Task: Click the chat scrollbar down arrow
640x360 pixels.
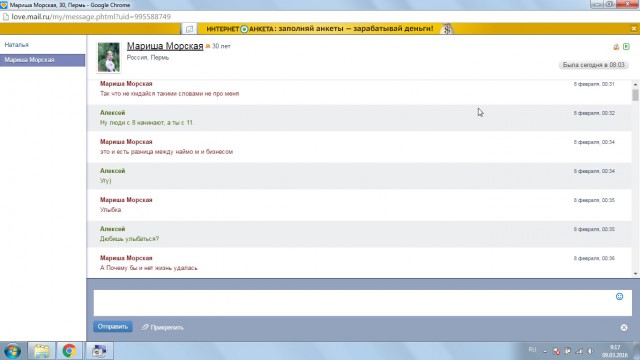Action: click(635, 273)
